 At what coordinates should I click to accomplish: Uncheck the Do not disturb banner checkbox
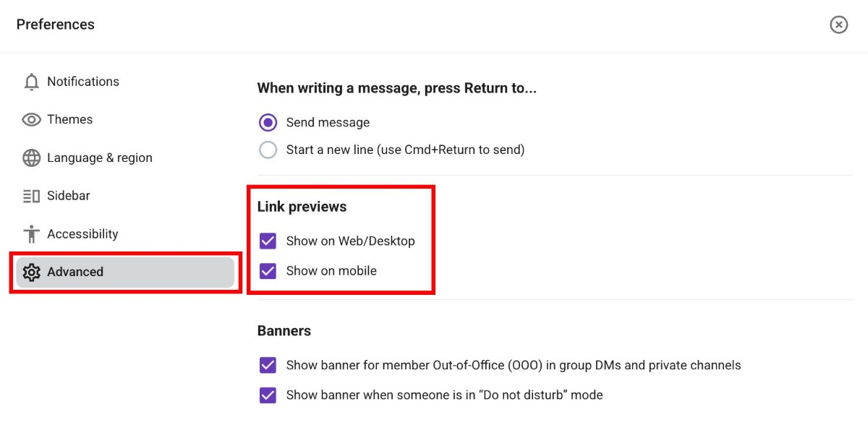tap(268, 395)
